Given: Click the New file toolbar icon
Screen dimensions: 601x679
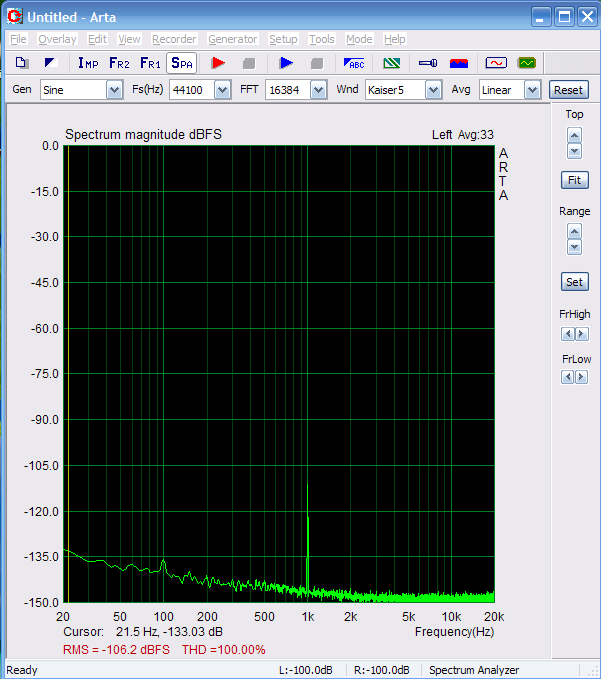Looking at the screenshot, I should pyautogui.click(x=22, y=63).
